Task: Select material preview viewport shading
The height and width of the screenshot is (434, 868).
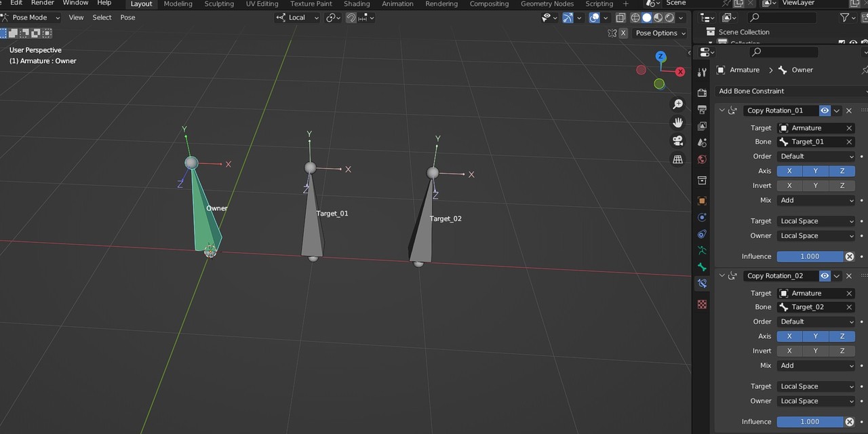Action: 658,18
